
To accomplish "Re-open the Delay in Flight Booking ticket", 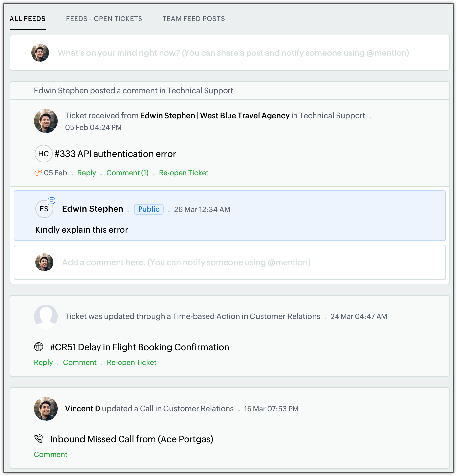I will (x=132, y=362).
